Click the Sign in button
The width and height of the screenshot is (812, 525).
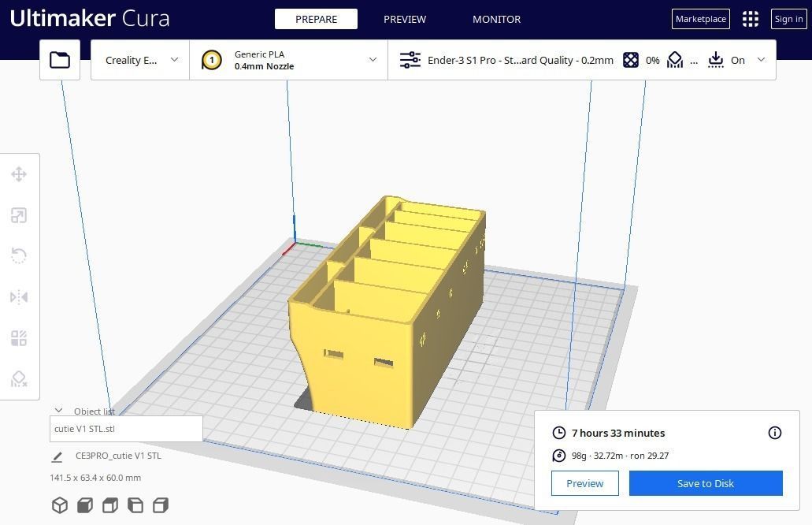[x=788, y=19]
